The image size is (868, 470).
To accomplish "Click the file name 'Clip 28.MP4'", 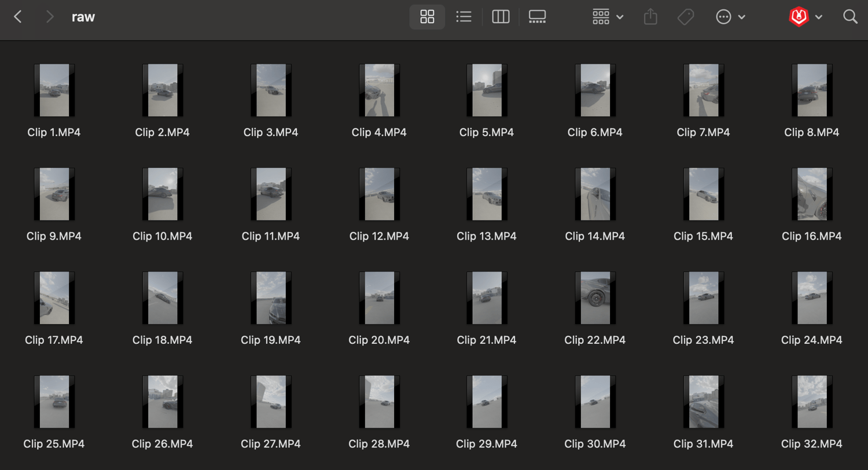I will coord(379,445).
